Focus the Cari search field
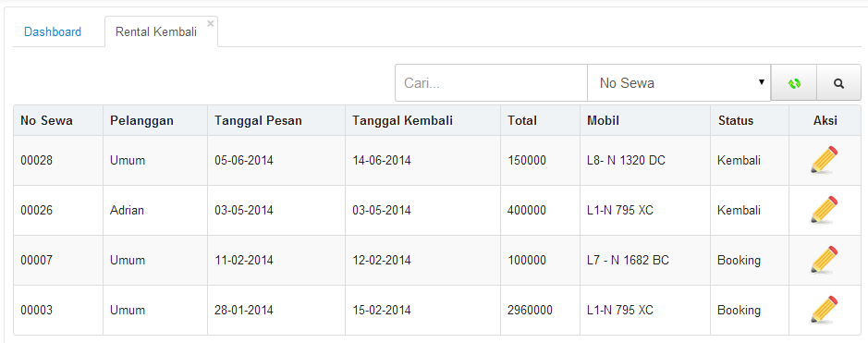868x343 pixels. tap(491, 83)
